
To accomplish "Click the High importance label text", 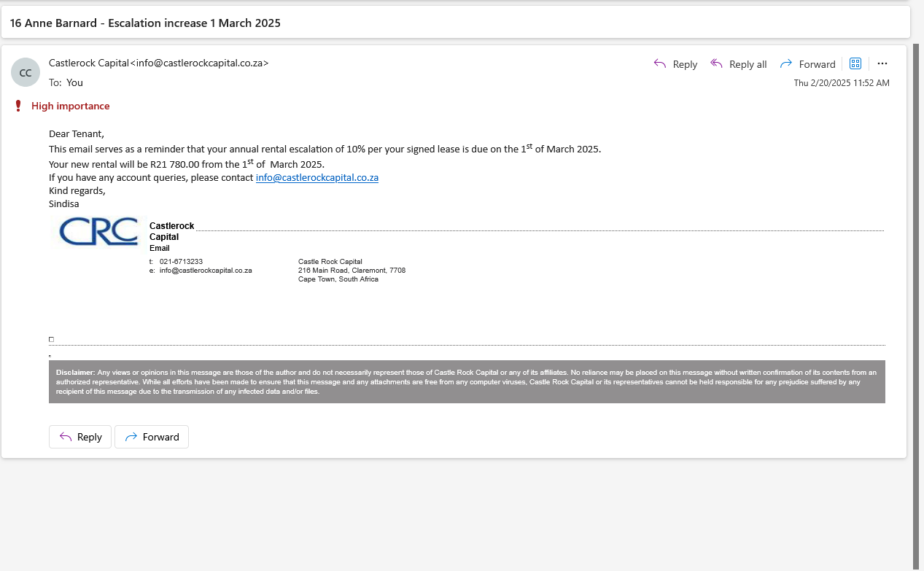I will point(71,106).
